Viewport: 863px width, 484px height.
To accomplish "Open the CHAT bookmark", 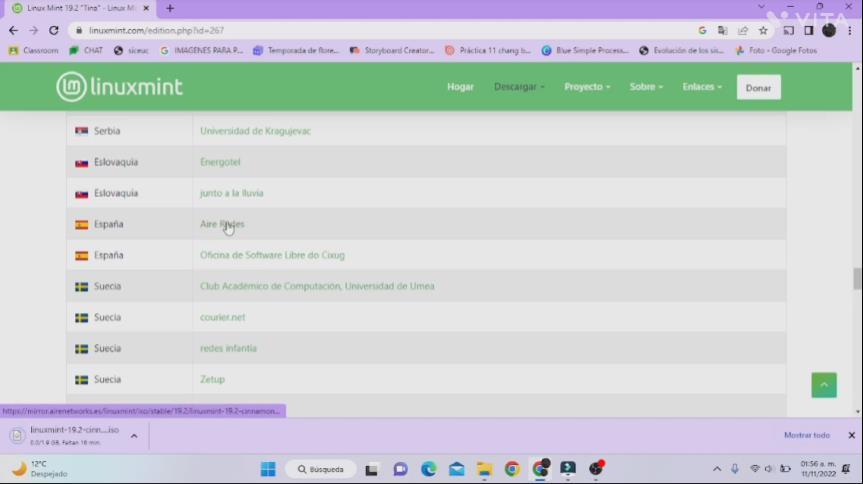I will pos(86,51).
